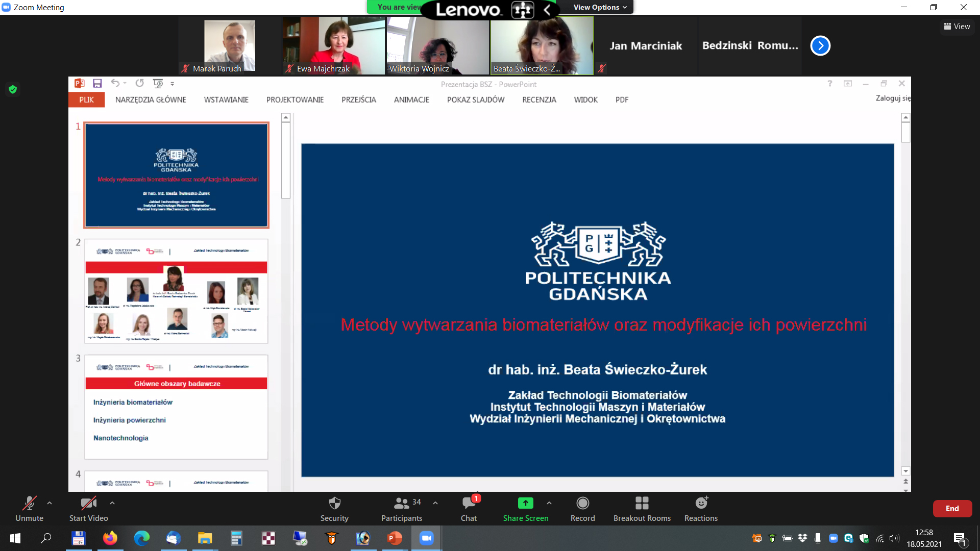Image resolution: width=980 pixels, height=551 pixels.
Task: Click the red End meeting button
Action: 952,509
